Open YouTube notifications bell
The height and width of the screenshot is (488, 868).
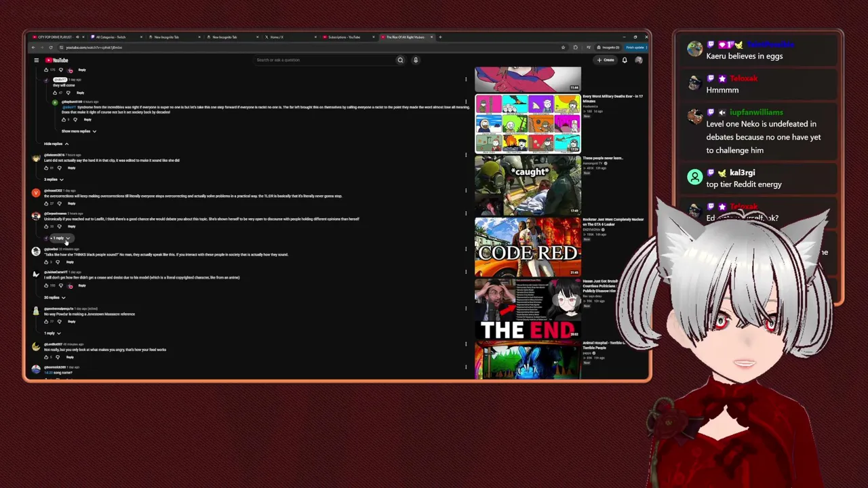tap(625, 60)
